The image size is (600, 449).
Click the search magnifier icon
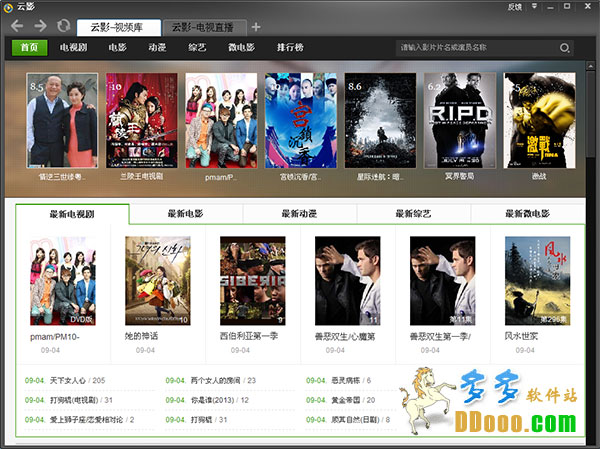coord(564,48)
